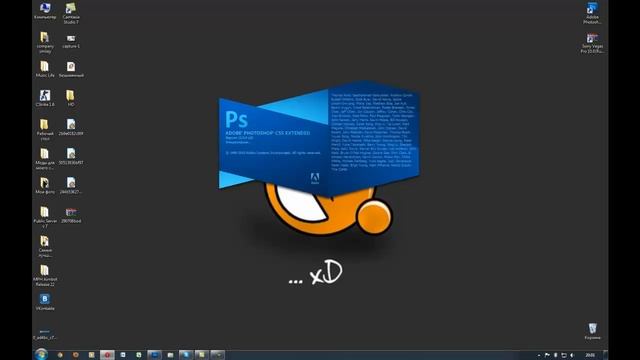Click the taskbar clock
640x360 pixels.
590,355
